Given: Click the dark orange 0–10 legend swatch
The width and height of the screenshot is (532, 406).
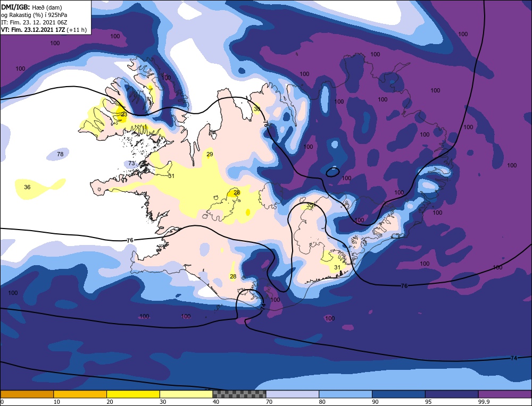Looking at the screenshot, I should (x=27, y=394).
